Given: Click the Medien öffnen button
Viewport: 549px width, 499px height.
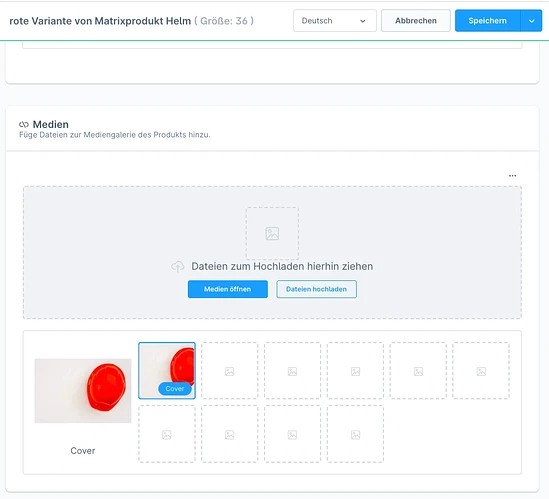Looking at the screenshot, I should 228,289.
